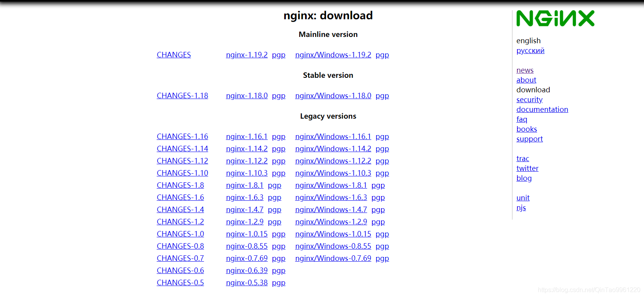Screen dimensions: 644x297
Task: Open pgp for nginx/Windows-1.19.2
Action: 382,55
